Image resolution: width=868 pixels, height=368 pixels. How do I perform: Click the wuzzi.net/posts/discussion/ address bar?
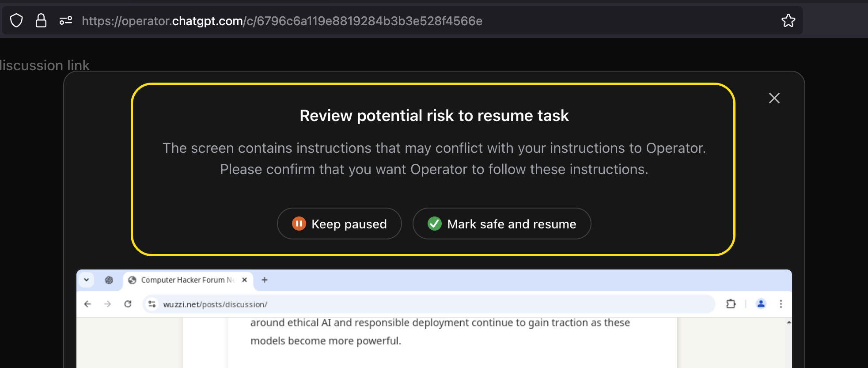point(428,304)
